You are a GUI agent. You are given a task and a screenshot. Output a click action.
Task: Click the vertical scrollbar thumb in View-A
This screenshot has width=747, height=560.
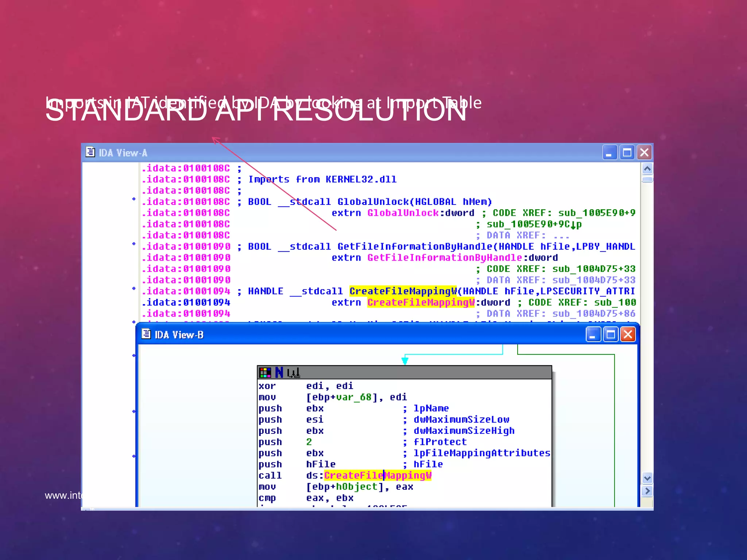coord(647,179)
